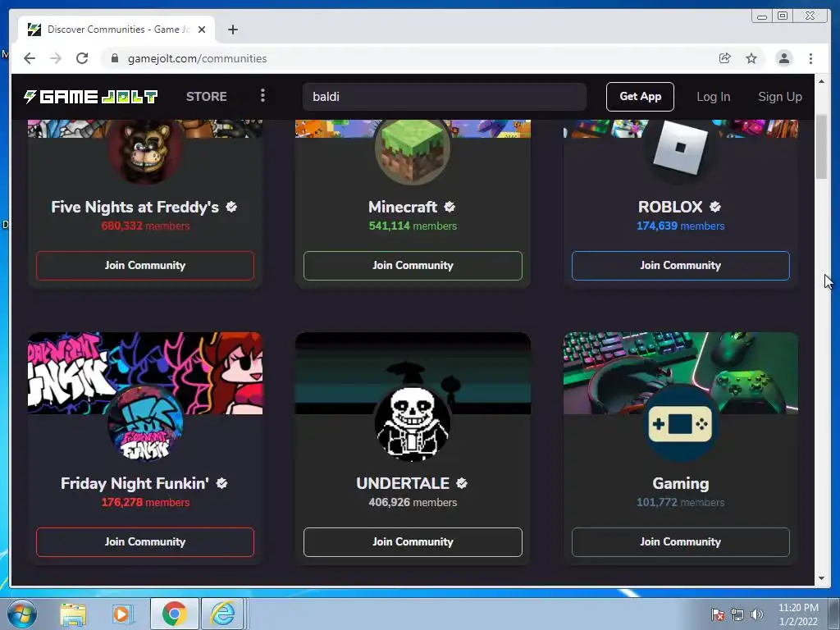Click '174,639 members' text
The height and width of the screenshot is (630, 840).
click(x=680, y=226)
